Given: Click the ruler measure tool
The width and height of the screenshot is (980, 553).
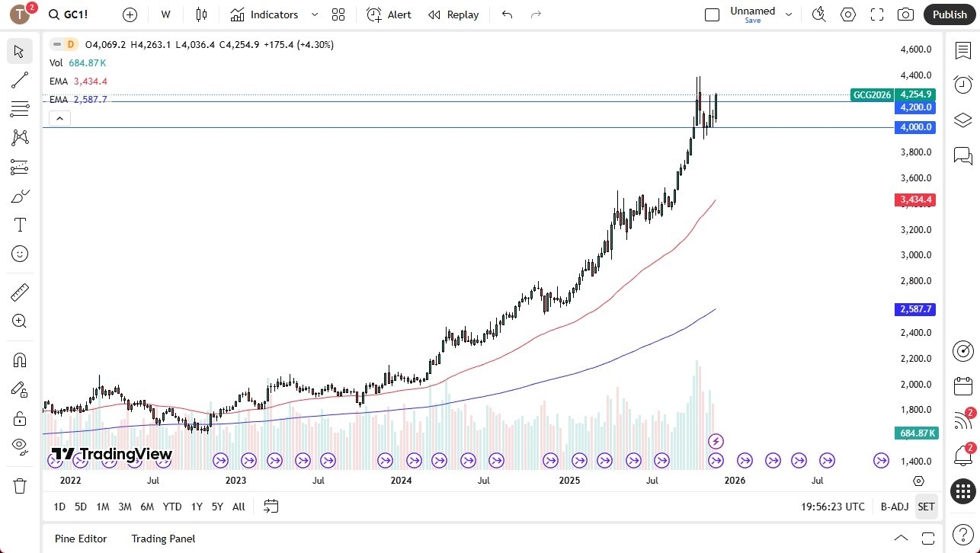Looking at the screenshot, I should point(20,292).
